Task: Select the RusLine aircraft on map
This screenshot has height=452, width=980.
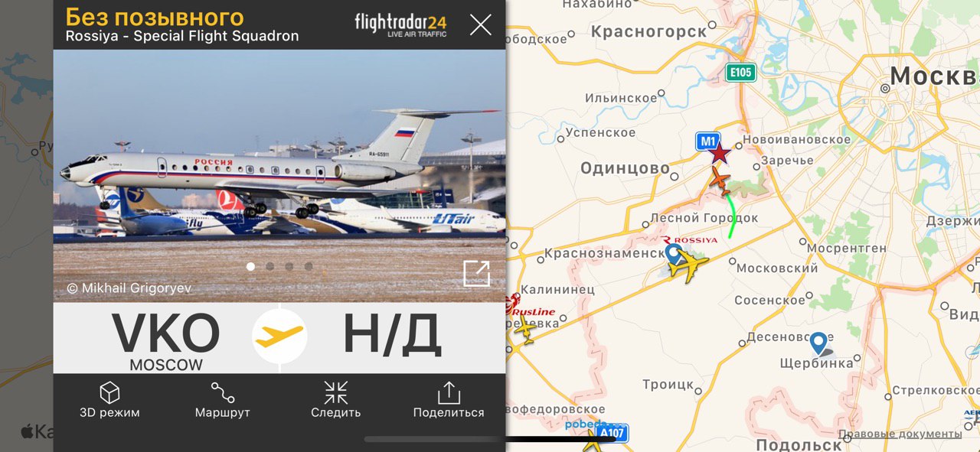Action: point(524,330)
